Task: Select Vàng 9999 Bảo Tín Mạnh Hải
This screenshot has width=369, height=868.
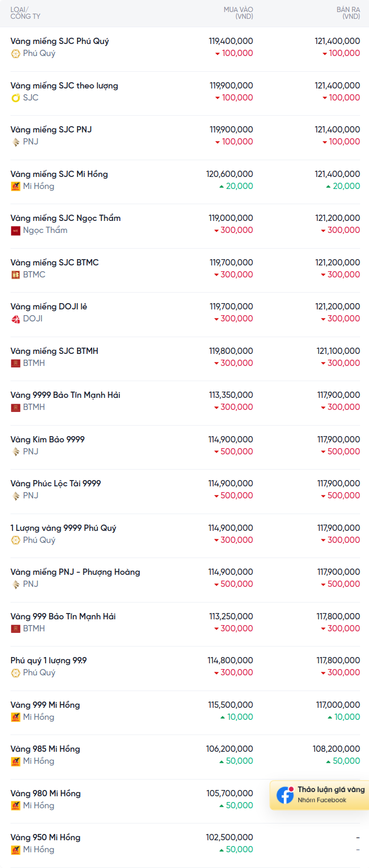Action: 65,395
